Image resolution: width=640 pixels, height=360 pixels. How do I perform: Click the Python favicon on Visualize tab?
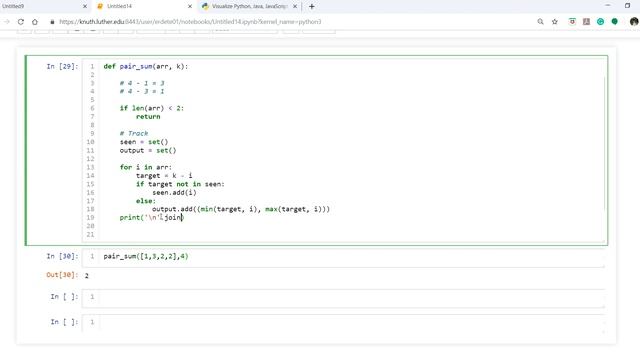coord(205,7)
